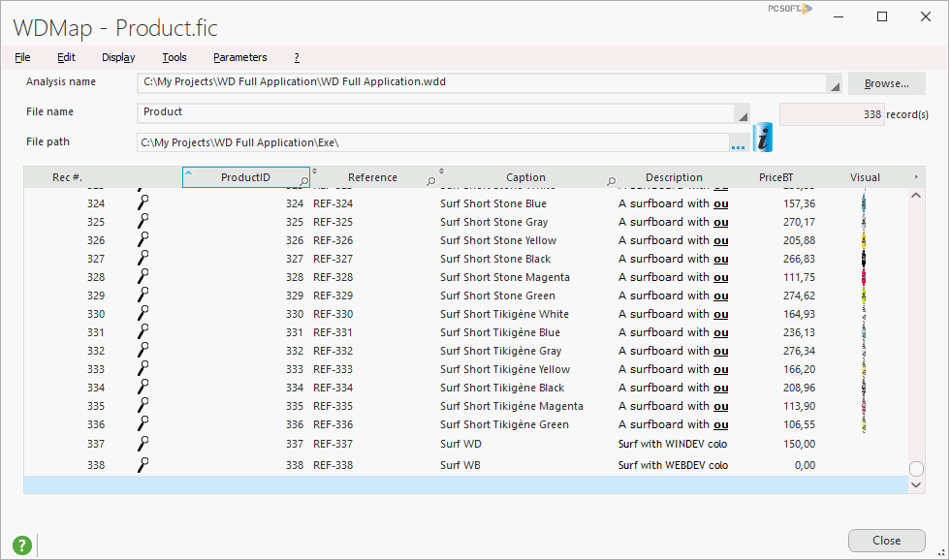Click sort arrows beside ProductID column
Image resolution: width=950 pixels, height=560 pixels.
[x=314, y=171]
